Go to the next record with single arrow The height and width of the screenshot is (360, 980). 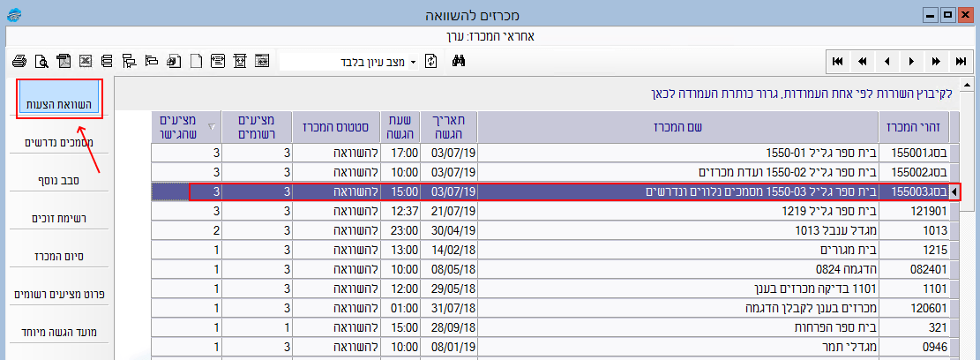911,61
